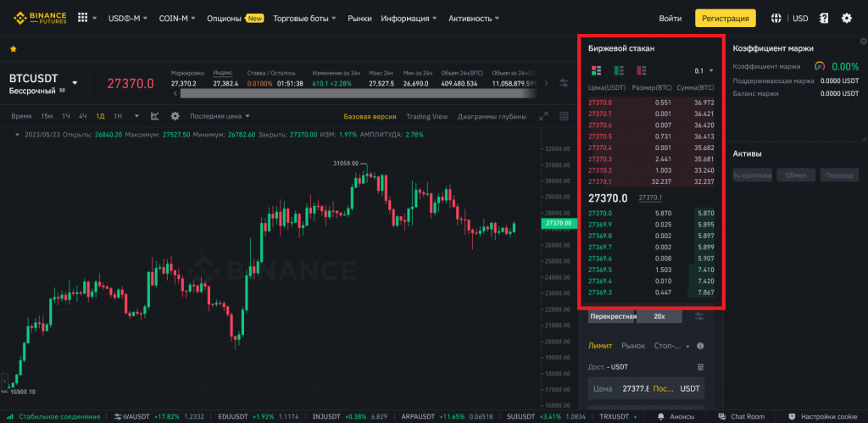Switch to Trading View chart tab
Screen dimensions: 868x423
427,116
